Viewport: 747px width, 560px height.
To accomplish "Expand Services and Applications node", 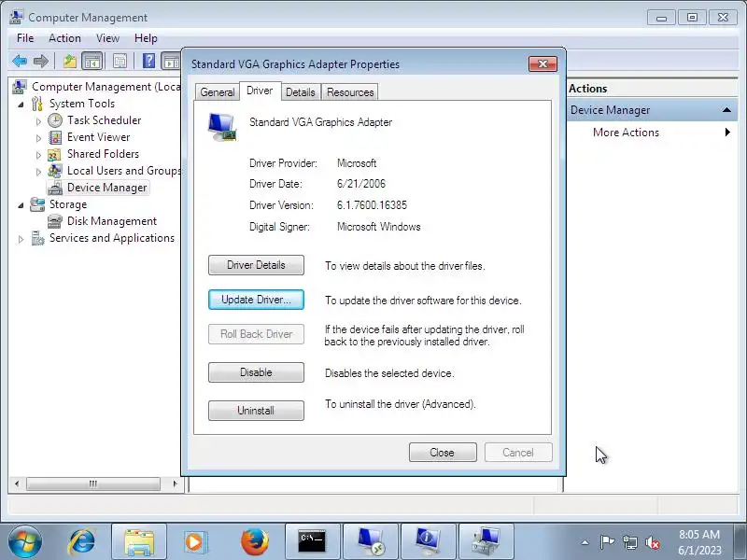I will pyautogui.click(x=21, y=239).
